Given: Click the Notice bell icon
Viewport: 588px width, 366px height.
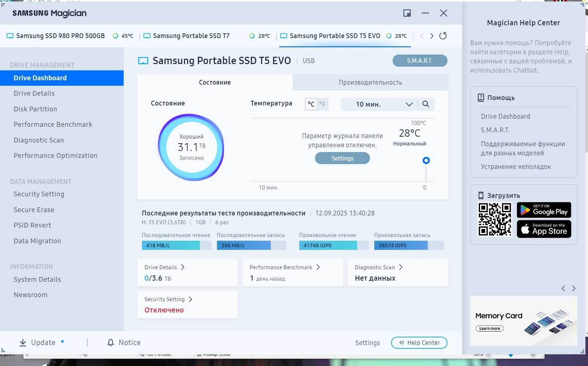Looking at the screenshot, I should coord(111,343).
